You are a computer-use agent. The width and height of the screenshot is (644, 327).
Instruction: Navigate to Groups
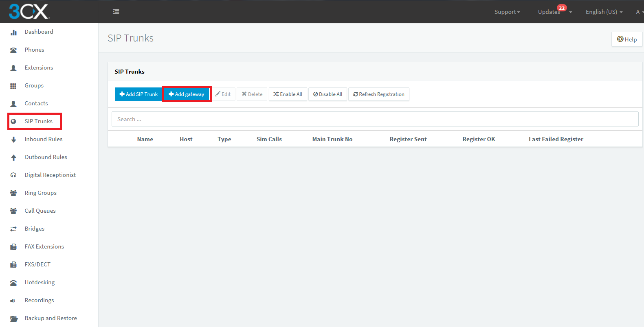[x=34, y=85]
